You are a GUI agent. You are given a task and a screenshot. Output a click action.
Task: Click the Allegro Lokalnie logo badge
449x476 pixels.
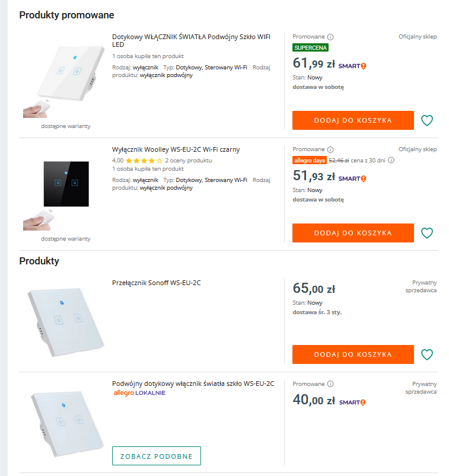click(x=139, y=393)
